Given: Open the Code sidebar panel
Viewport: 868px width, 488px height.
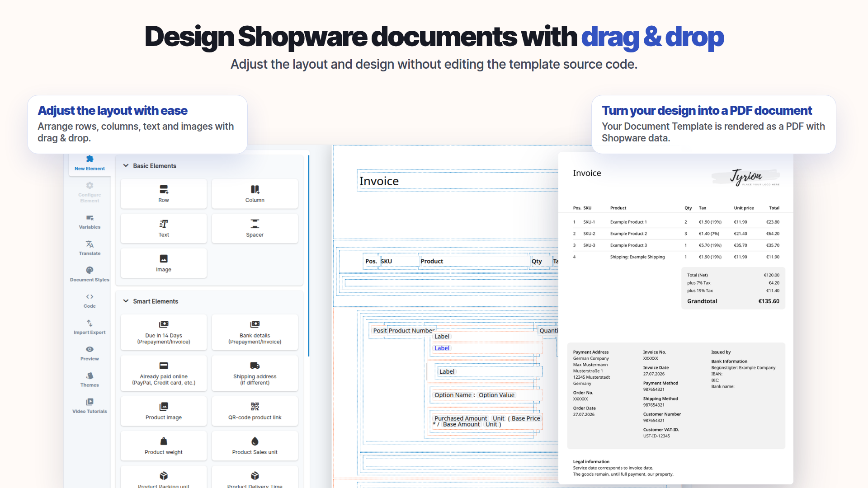Looking at the screenshot, I should pos(90,301).
